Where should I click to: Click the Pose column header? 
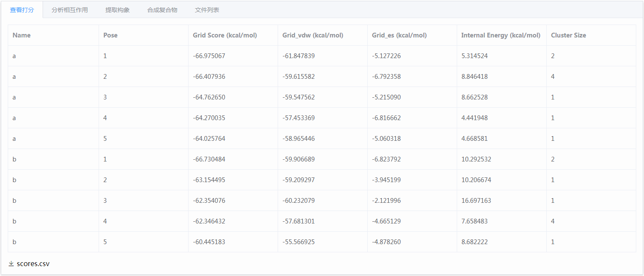point(110,35)
